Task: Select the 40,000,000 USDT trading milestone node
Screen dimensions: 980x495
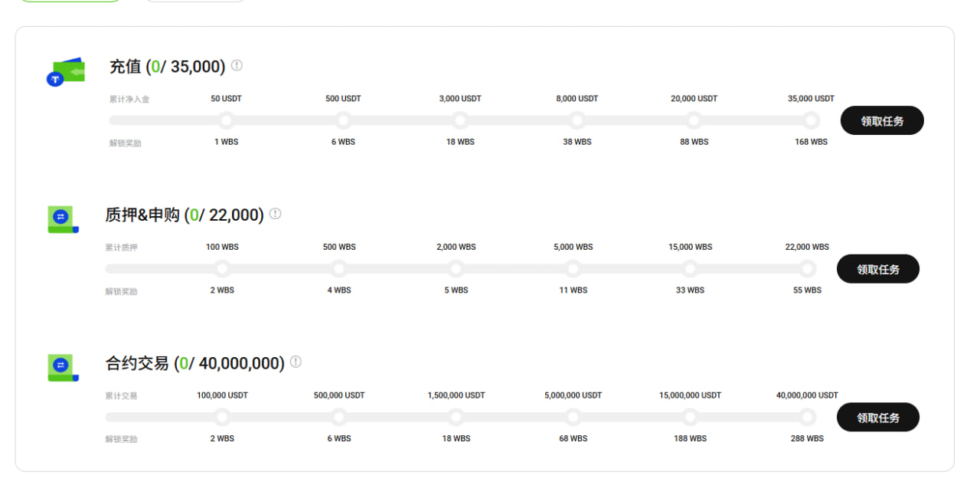Action: [807, 417]
